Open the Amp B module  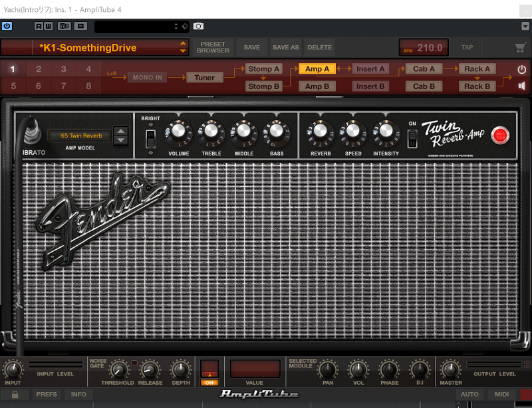(317, 86)
